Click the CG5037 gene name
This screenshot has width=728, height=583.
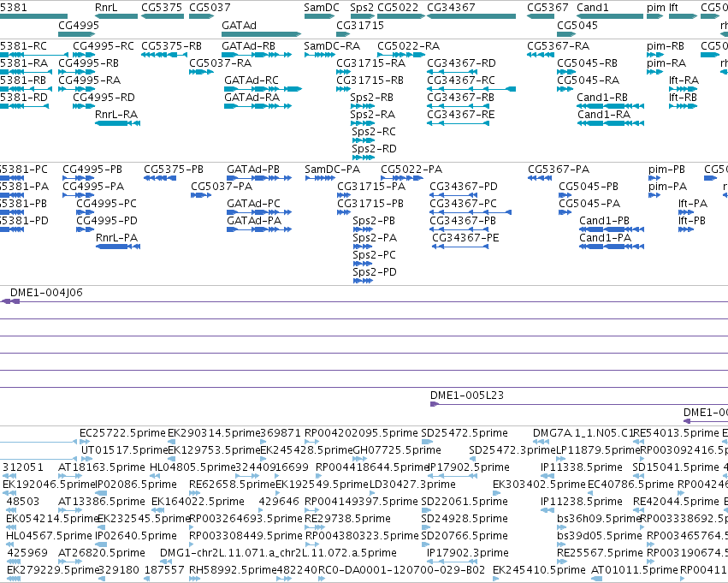click(x=210, y=8)
